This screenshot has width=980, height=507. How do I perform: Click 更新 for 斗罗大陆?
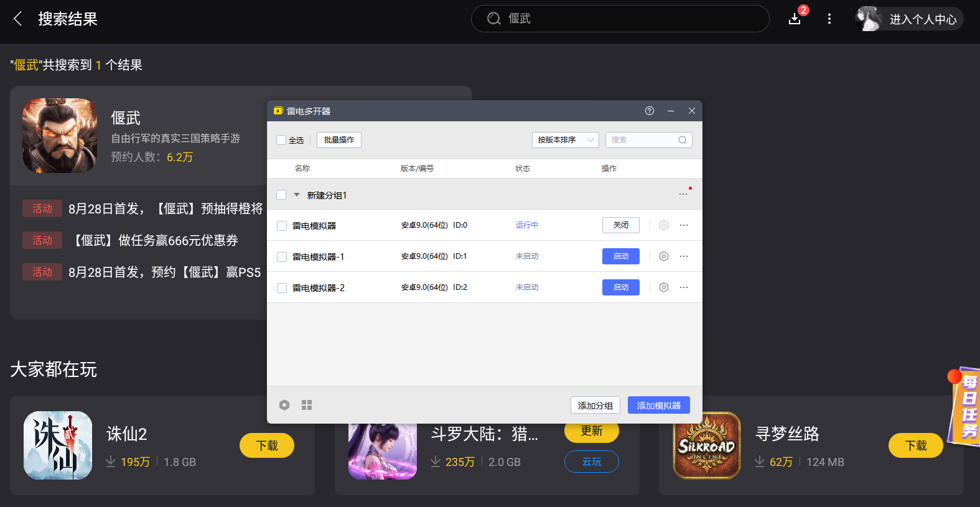pos(592,432)
